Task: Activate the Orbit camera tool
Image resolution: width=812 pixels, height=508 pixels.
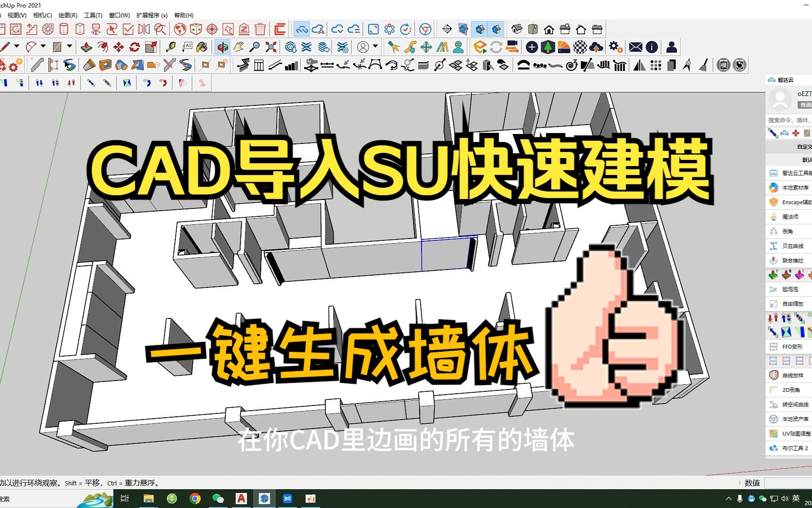Action: point(222,47)
